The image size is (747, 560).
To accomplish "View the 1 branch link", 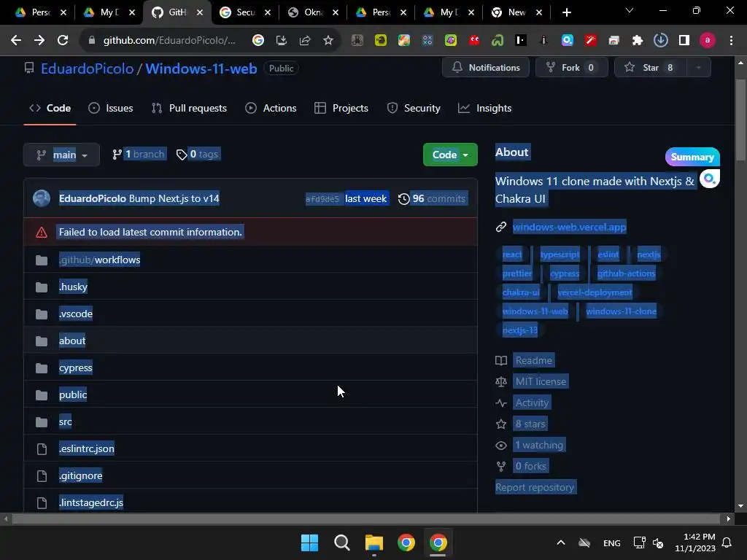I will pos(139,155).
